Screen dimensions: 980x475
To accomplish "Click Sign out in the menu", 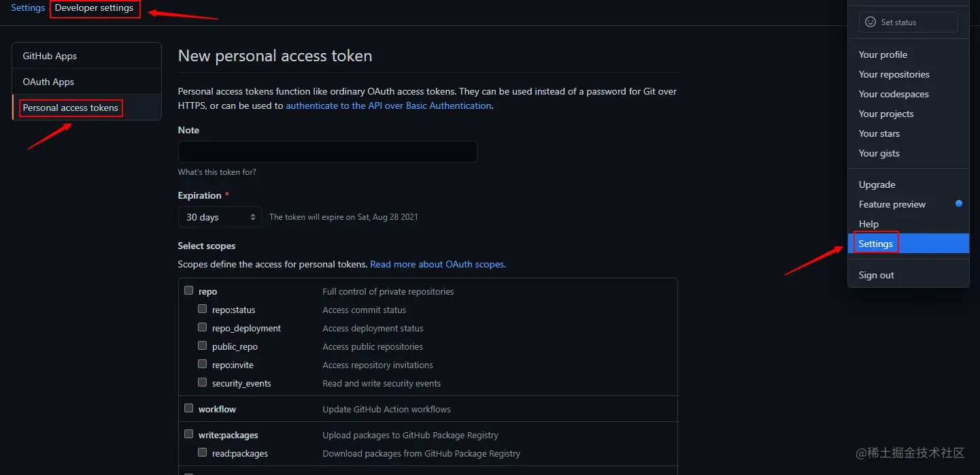I will [x=909, y=275].
